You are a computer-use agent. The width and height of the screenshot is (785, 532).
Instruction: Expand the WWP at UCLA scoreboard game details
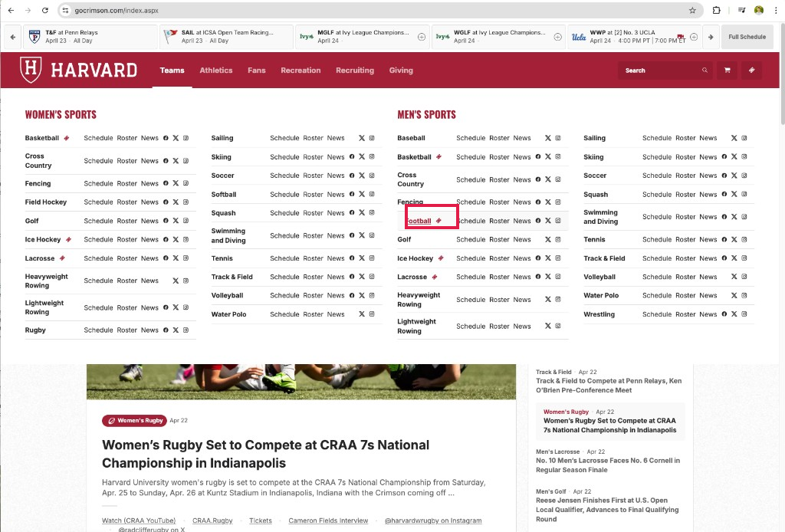pos(694,36)
